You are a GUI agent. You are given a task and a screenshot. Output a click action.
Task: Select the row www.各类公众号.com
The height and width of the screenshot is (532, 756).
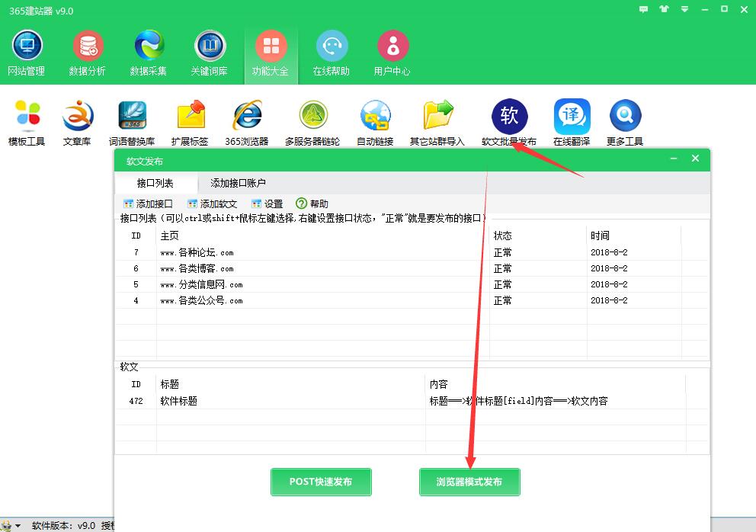coord(412,300)
